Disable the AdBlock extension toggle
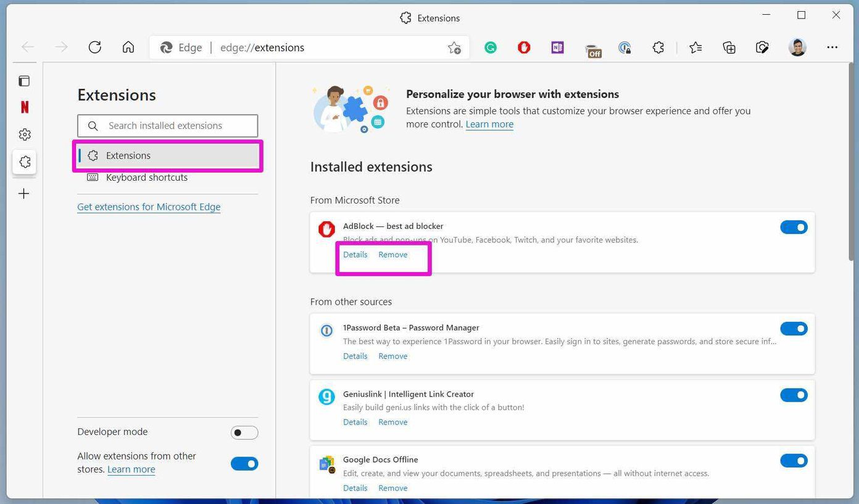Screen dimensions: 859x504 [794, 227]
